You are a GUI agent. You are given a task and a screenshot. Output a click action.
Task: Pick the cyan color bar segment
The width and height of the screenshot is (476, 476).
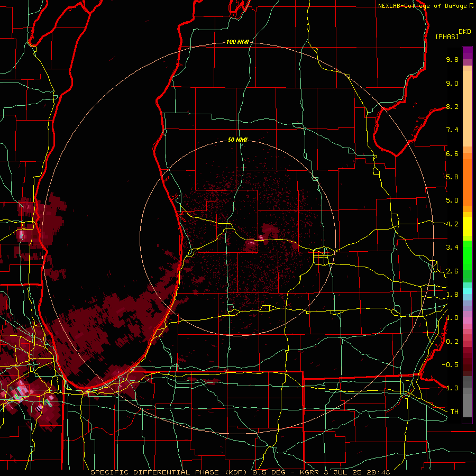(x=467, y=291)
